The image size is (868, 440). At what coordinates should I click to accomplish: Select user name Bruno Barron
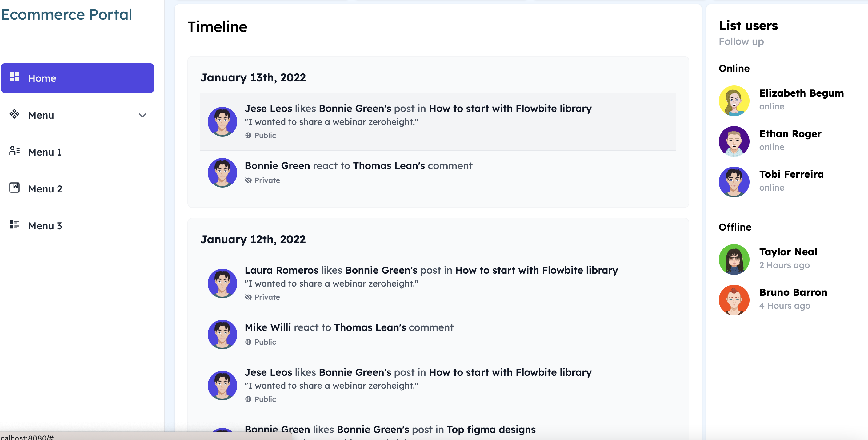tap(793, 292)
